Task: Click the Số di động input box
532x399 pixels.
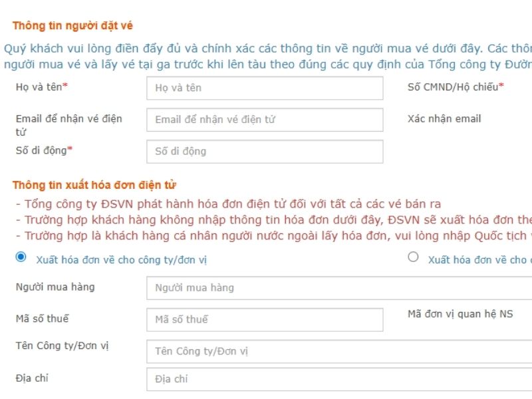Action: click(265, 152)
